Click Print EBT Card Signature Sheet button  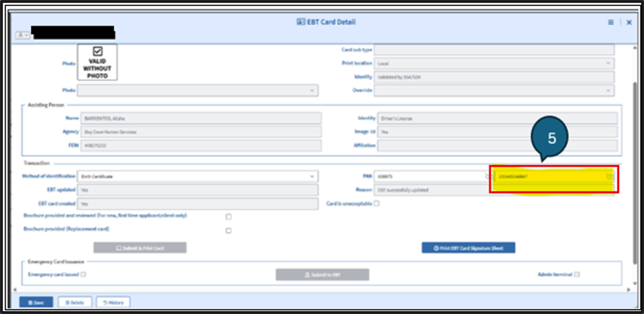tap(468, 248)
